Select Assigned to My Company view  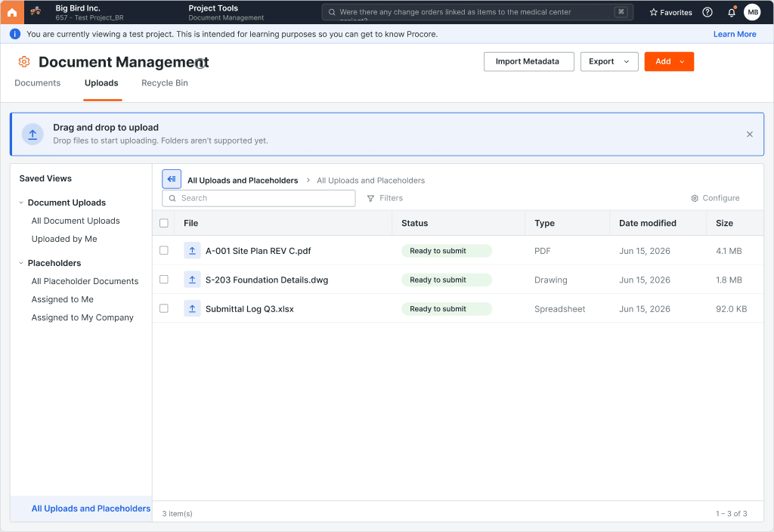tap(82, 318)
